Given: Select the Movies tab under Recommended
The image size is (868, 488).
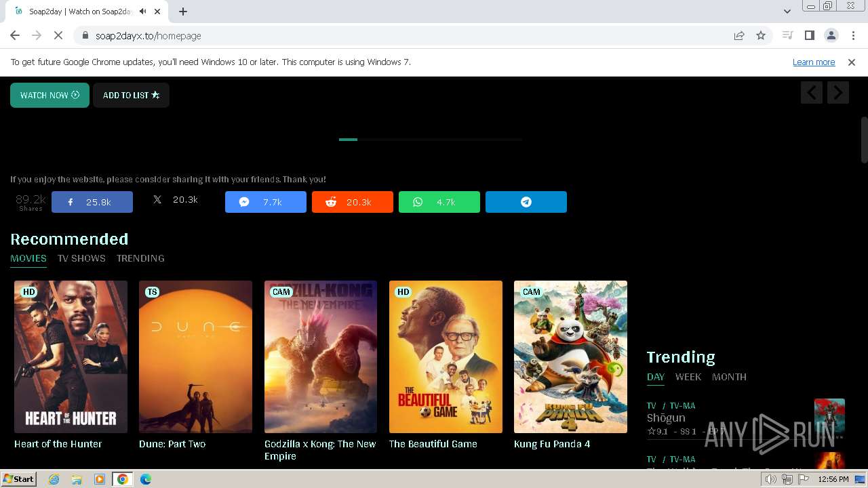Looking at the screenshot, I should pos(28,258).
